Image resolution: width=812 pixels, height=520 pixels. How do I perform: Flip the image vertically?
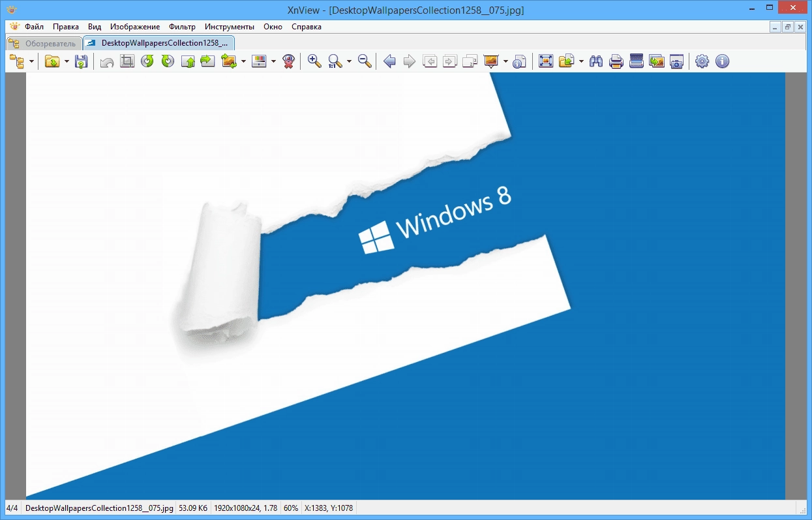tap(188, 61)
